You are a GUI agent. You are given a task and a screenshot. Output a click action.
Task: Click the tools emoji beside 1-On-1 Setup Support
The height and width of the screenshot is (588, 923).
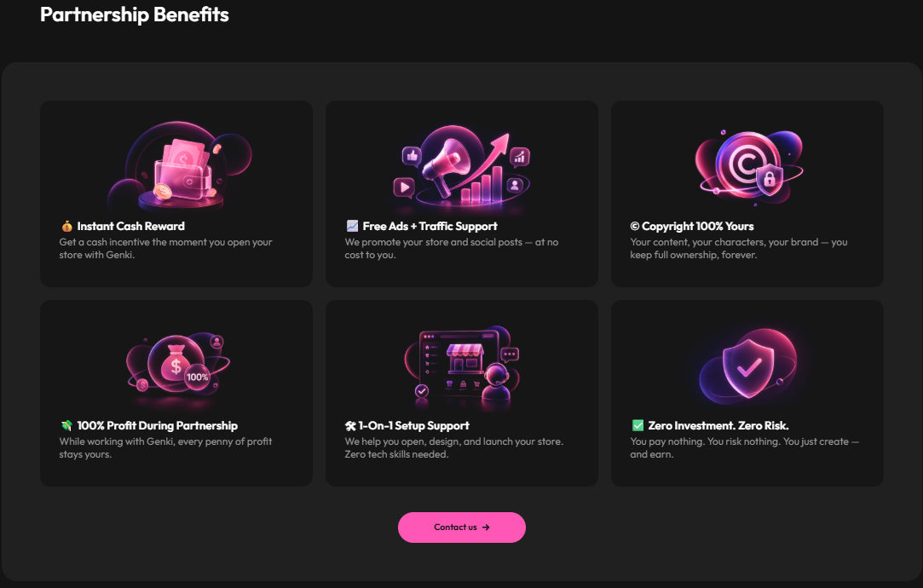click(x=350, y=426)
